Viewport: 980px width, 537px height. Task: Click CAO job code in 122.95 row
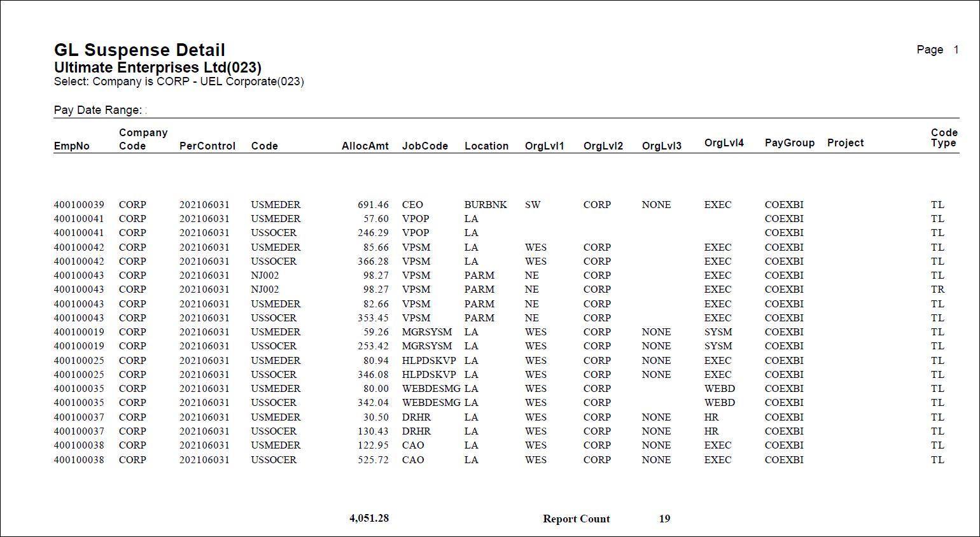click(413, 445)
